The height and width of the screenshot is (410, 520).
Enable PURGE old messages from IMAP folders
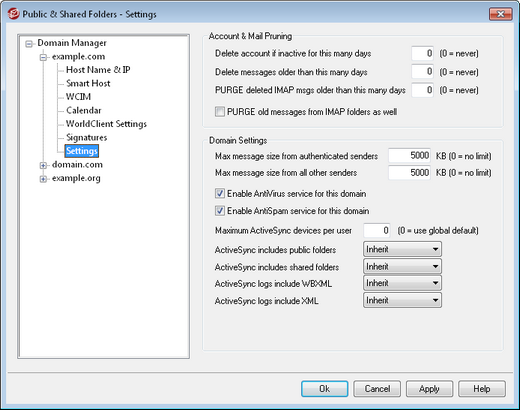220,112
